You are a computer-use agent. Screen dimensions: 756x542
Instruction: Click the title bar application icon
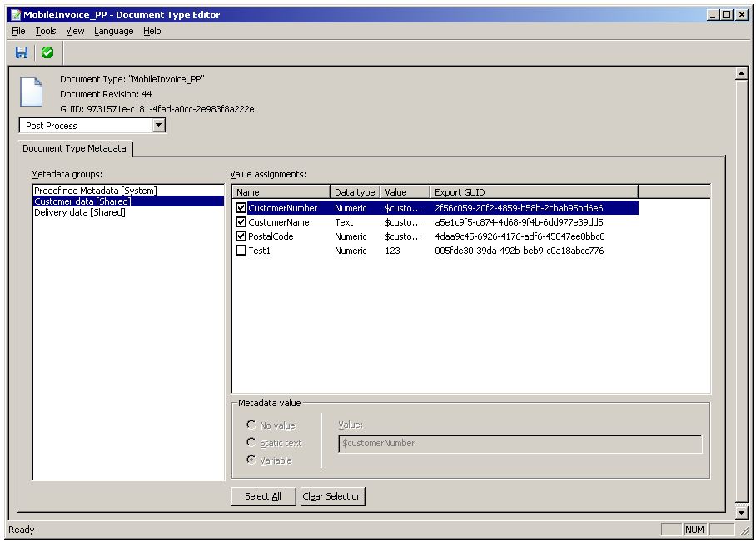click(x=14, y=15)
